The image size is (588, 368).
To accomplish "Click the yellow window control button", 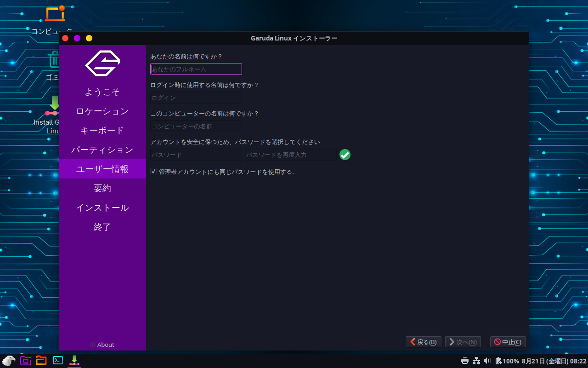I will (x=89, y=38).
